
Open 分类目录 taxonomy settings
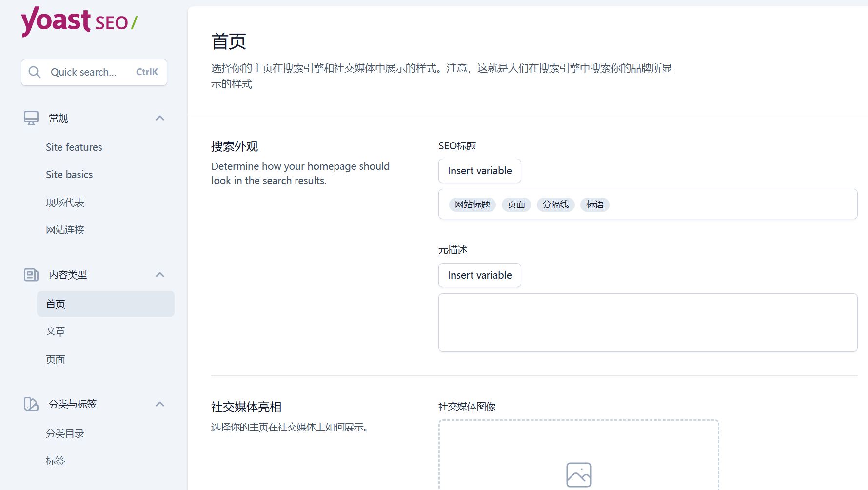65,433
